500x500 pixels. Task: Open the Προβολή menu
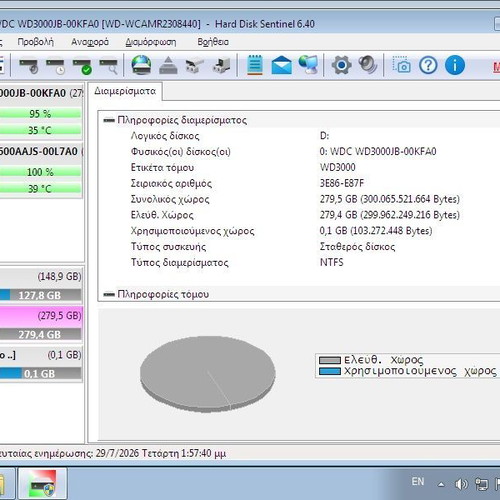click(x=36, y=42)
